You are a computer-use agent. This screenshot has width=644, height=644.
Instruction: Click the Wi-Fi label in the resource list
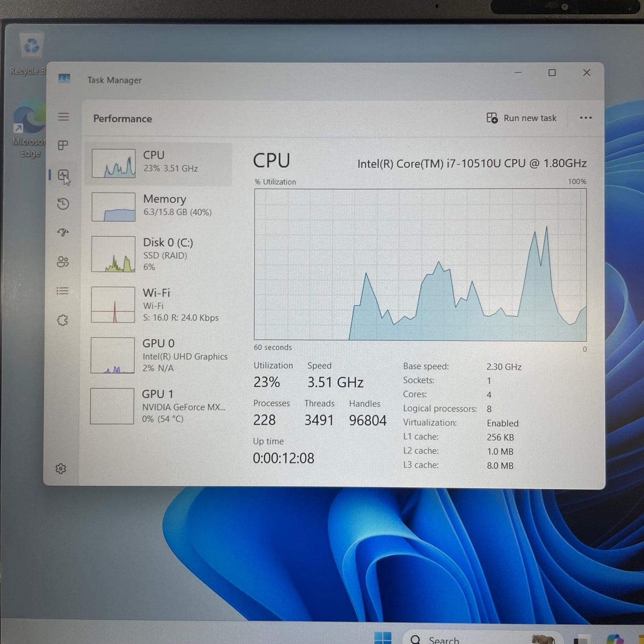(x=156, y=293)
